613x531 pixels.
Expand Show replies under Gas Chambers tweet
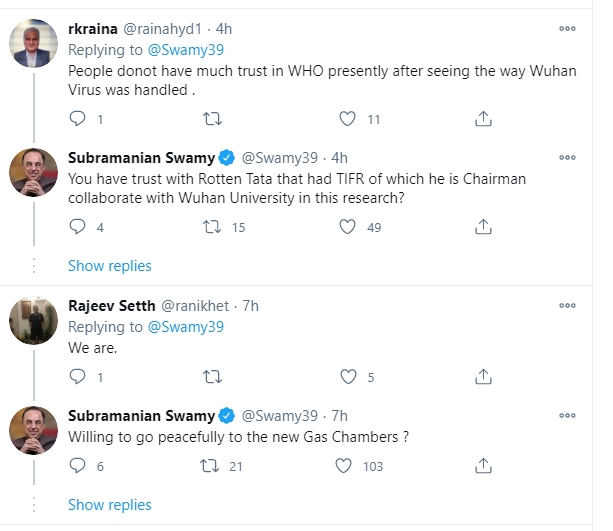pos(109,505)
